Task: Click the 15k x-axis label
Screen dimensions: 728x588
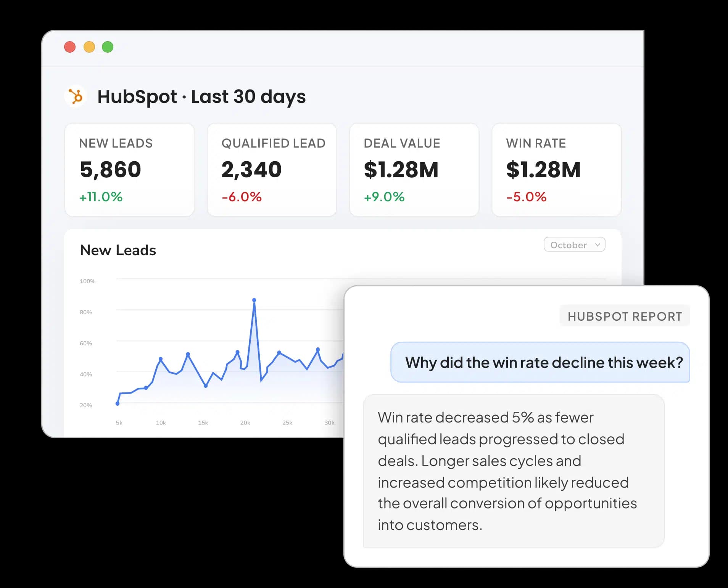Action: 203,423
